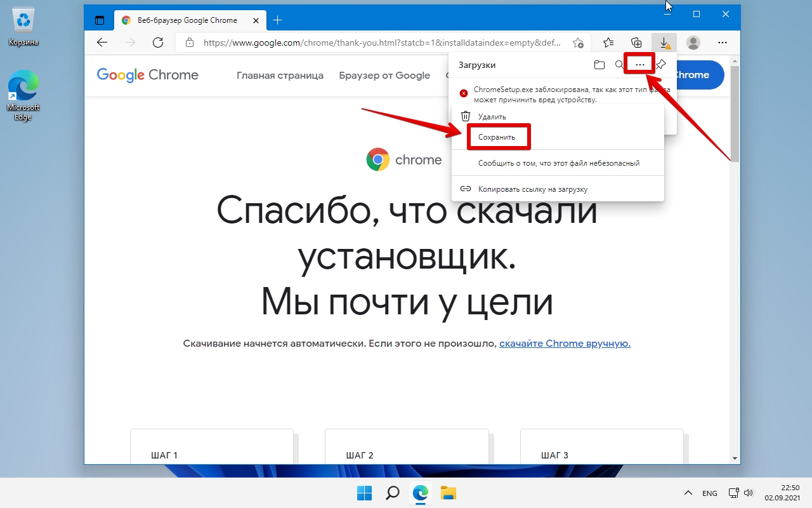
Task: Switch ENG input language indicator
Action: click(710, 493)
